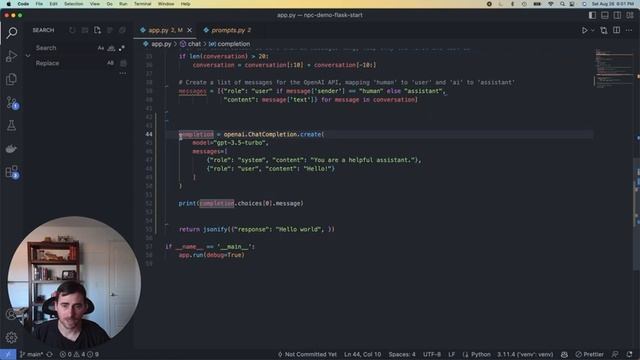Toggle the bottom Panel layout
The height and width of the screenshot is (360, 640).
(605, 15)
